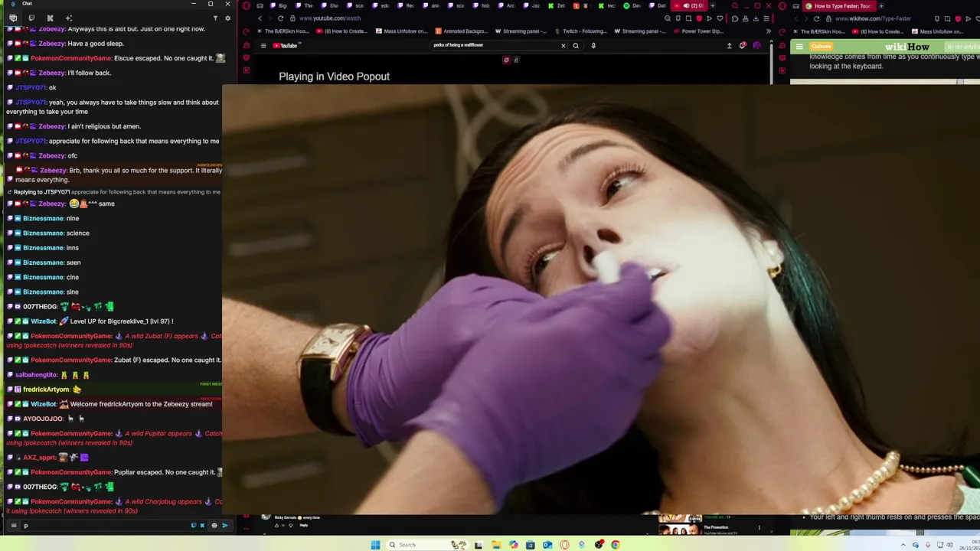The width and height of the screenshot is (980, 551).
Task: Click 'Playing in Video Popout' text
Action: point(334,77)
